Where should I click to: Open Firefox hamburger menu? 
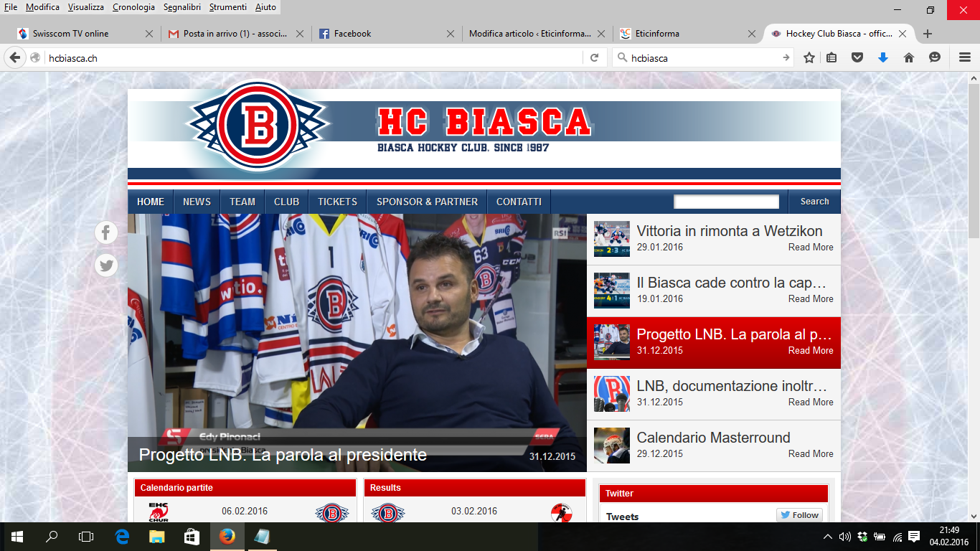965,58
